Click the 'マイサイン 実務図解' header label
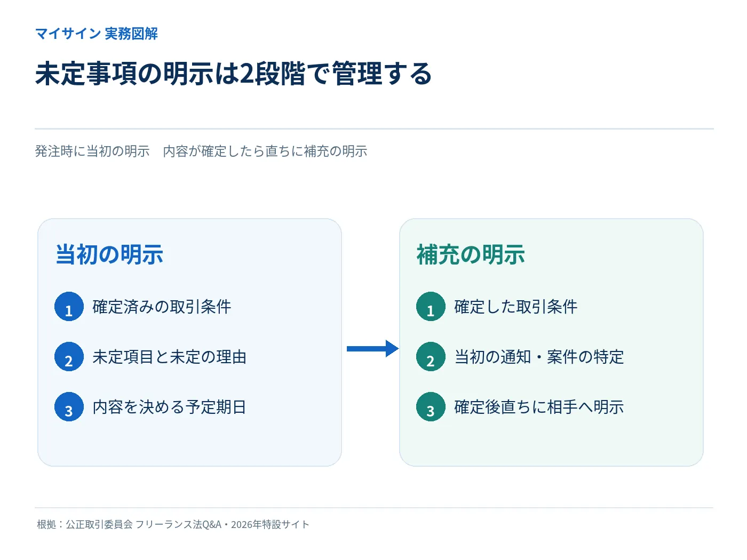The width and height of the screenshot is (747, 560). pos(97,34)
